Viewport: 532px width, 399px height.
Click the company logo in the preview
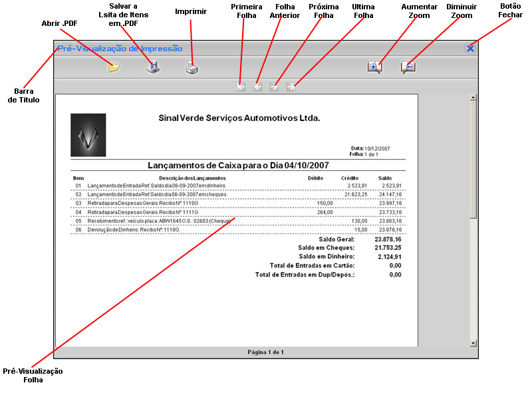88,135
